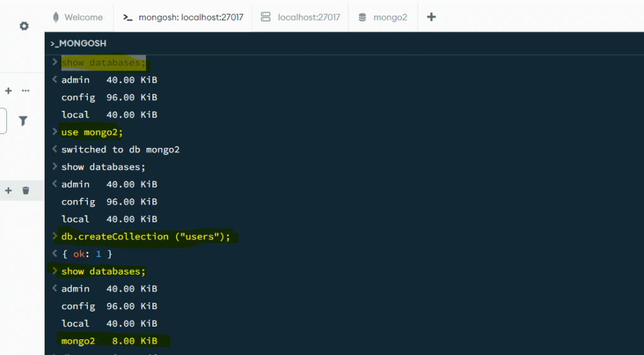Click the chevron before db.createCollection command
This screenshot has width=644, height=355.
55,236
